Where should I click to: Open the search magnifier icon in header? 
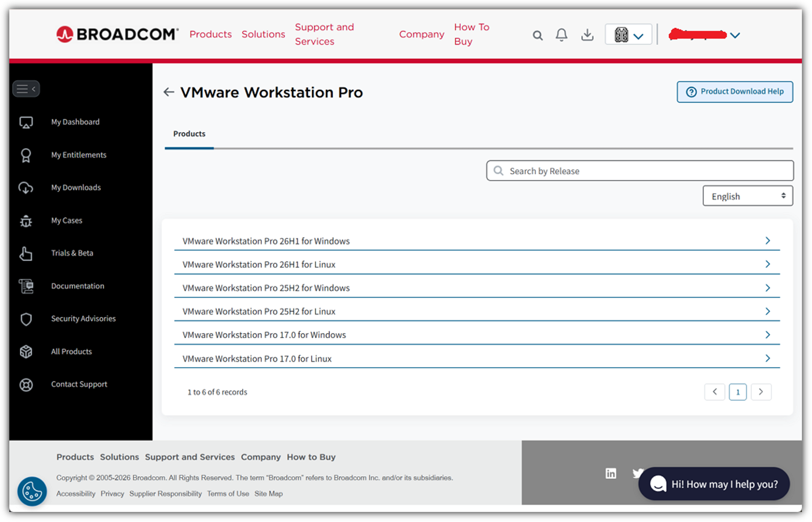538,36
